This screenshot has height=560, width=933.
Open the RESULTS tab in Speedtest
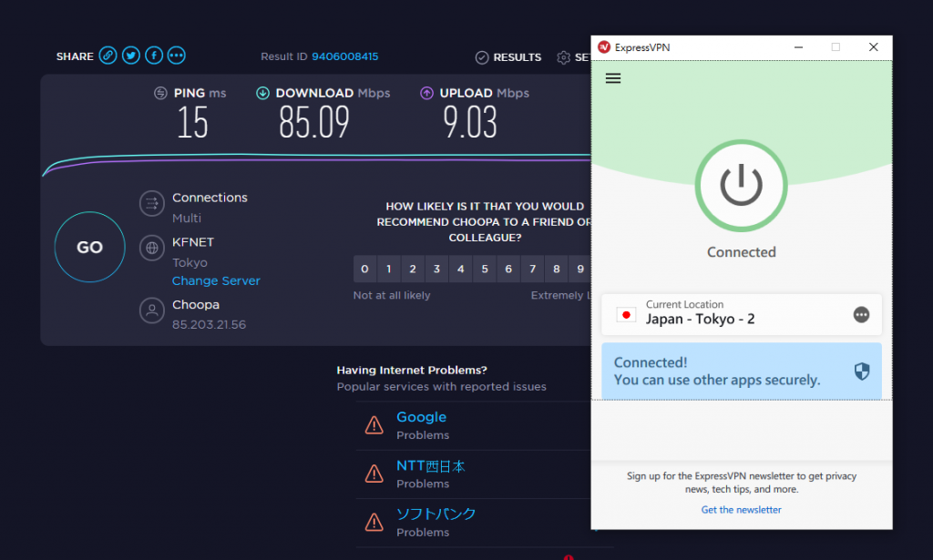click(508, 57)
